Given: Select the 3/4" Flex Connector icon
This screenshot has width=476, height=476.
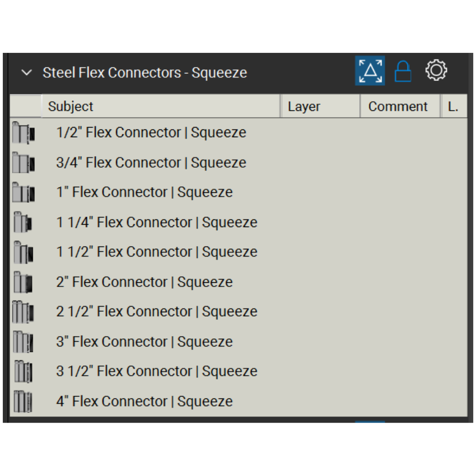Looking at the screenshot, I should [23, 163].
